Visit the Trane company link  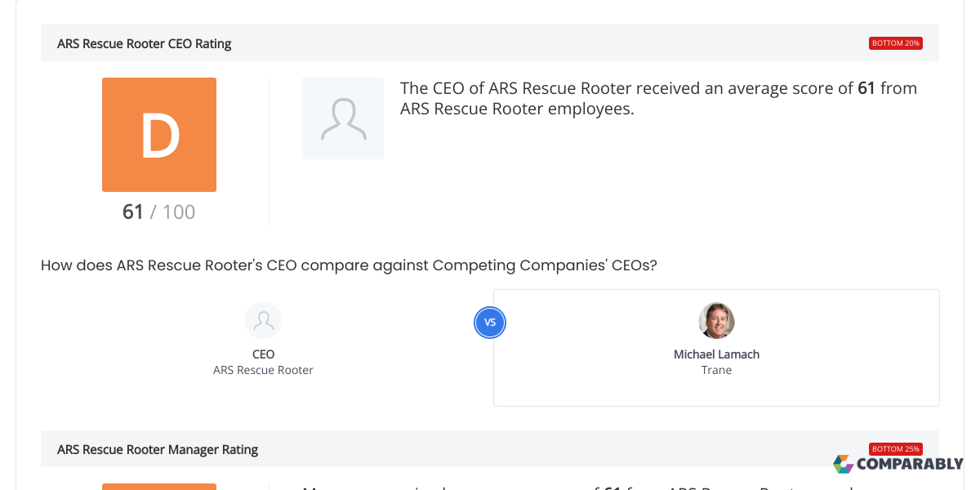[x=716, y=369]
